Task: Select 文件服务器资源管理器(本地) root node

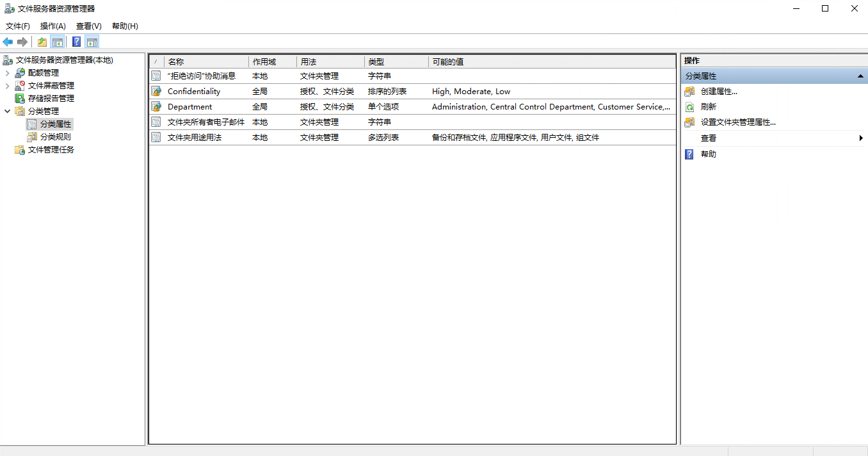Action: [x=64, y=60]
